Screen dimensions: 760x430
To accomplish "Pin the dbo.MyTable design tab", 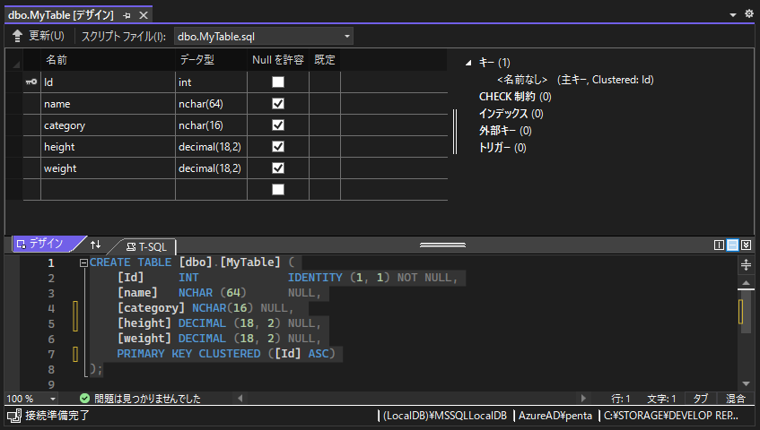I will (127, 16).
